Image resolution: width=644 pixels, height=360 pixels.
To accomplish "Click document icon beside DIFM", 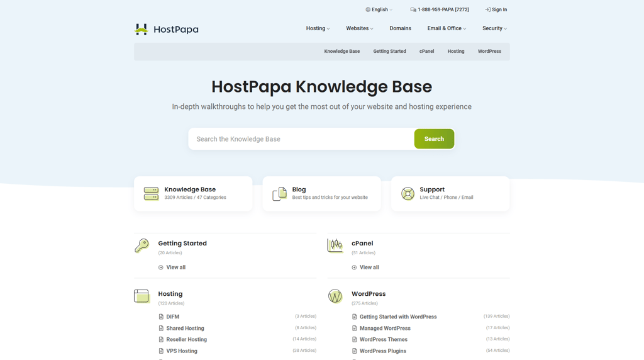I will point(161,317).
